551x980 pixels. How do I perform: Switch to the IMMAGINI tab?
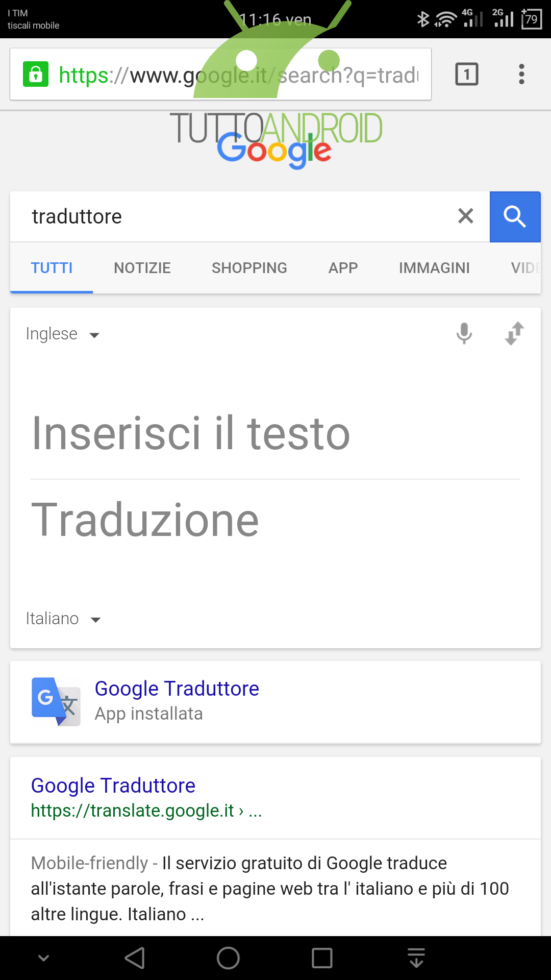(x=434, y=268)
